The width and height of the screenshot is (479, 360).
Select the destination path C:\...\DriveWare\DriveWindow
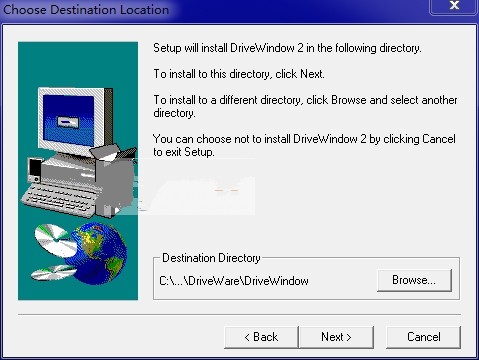point(234,281)
